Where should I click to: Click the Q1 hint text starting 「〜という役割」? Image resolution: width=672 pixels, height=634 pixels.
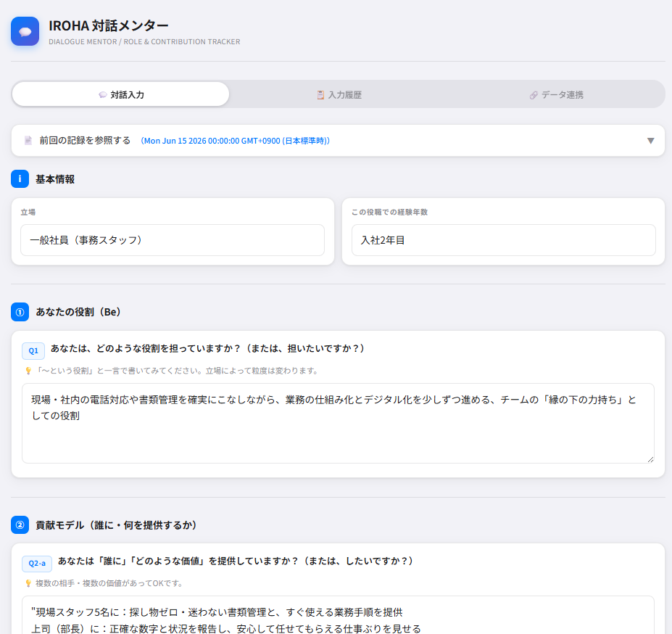coord(177,371)
